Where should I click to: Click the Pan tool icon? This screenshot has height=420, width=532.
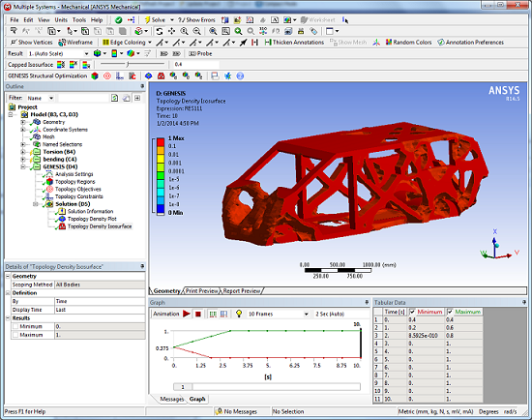point(171,31)
